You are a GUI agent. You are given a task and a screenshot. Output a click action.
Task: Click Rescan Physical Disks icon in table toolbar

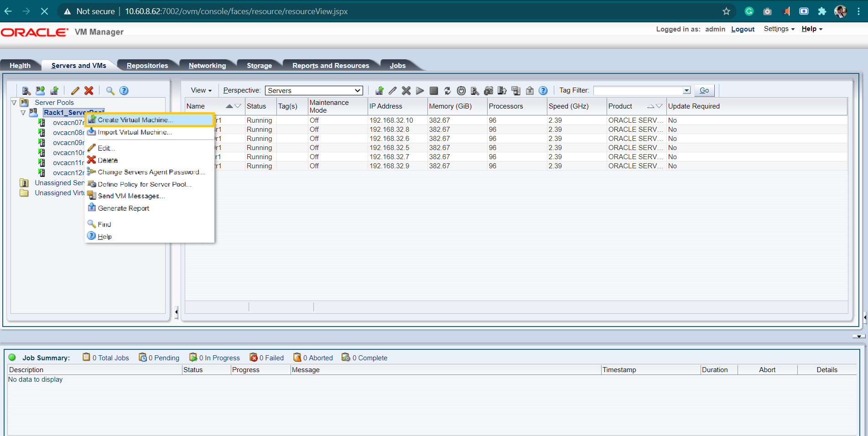tap(489, 90)
